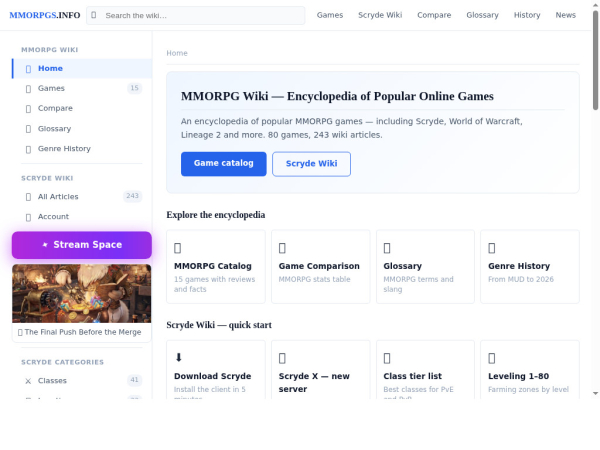Open Glossary in the top navigation
600x450 pixels.
(482, 15)
